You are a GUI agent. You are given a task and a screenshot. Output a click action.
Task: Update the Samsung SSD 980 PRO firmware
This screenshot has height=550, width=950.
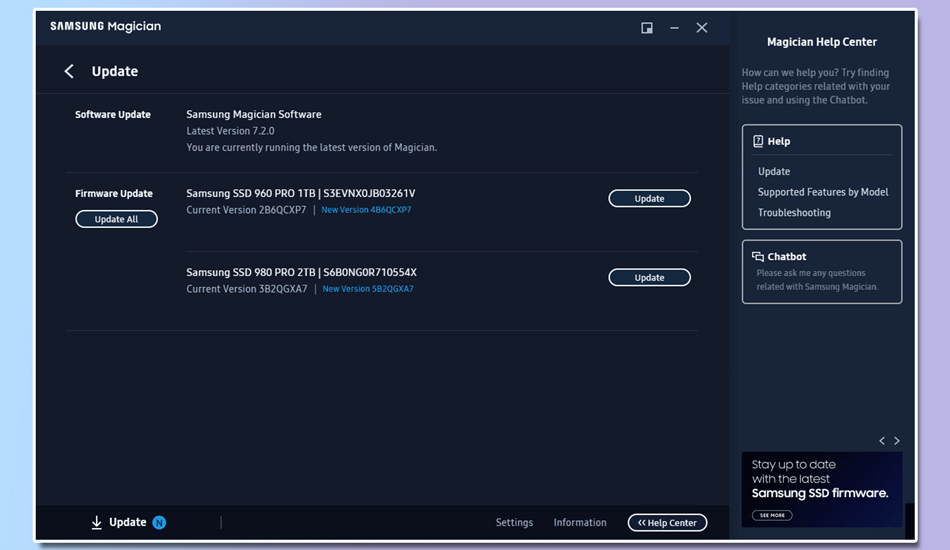[x=649, y=277]
